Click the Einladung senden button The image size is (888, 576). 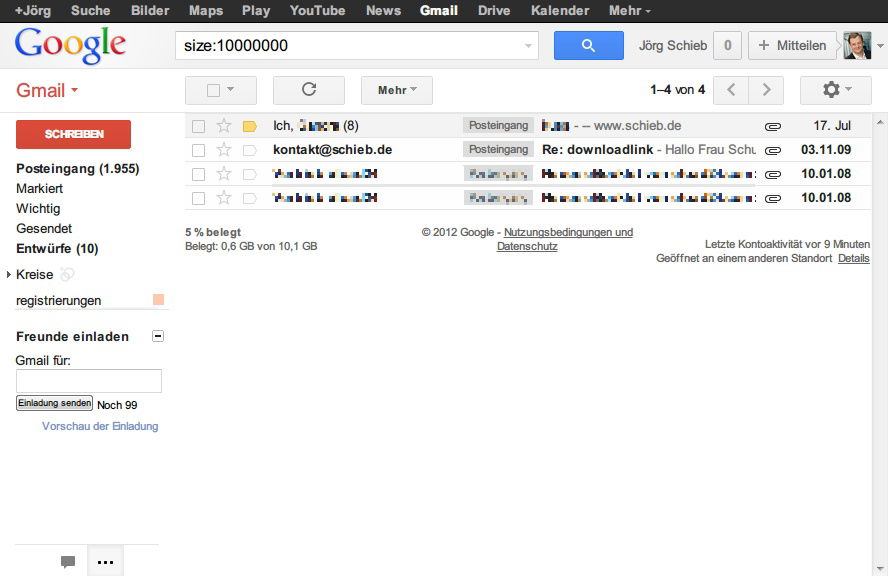point(54,403)
